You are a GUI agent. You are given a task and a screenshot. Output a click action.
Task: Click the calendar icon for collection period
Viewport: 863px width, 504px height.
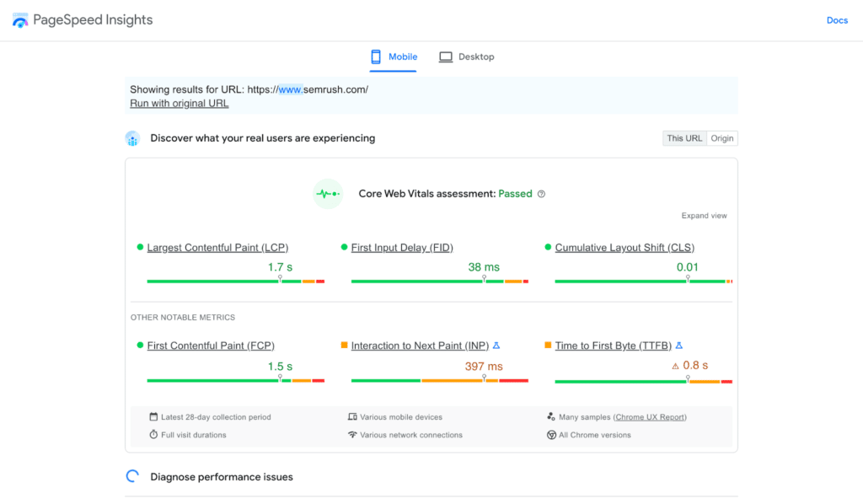click(153, 416)
